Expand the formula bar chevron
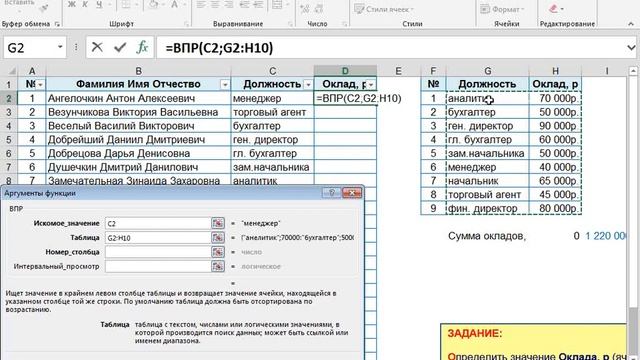 (631, 48)
